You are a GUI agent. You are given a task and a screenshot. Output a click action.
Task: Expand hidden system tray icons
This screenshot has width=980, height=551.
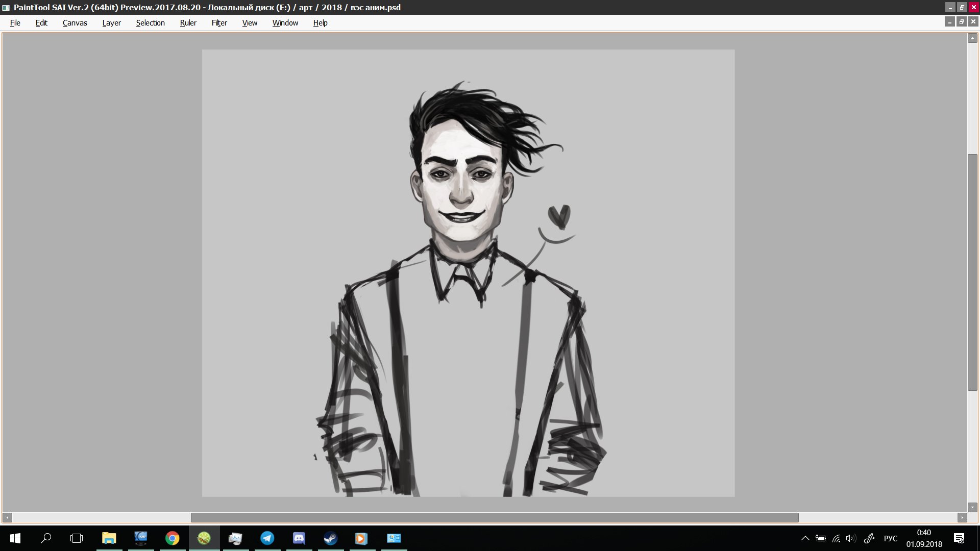tap(805, 538)
